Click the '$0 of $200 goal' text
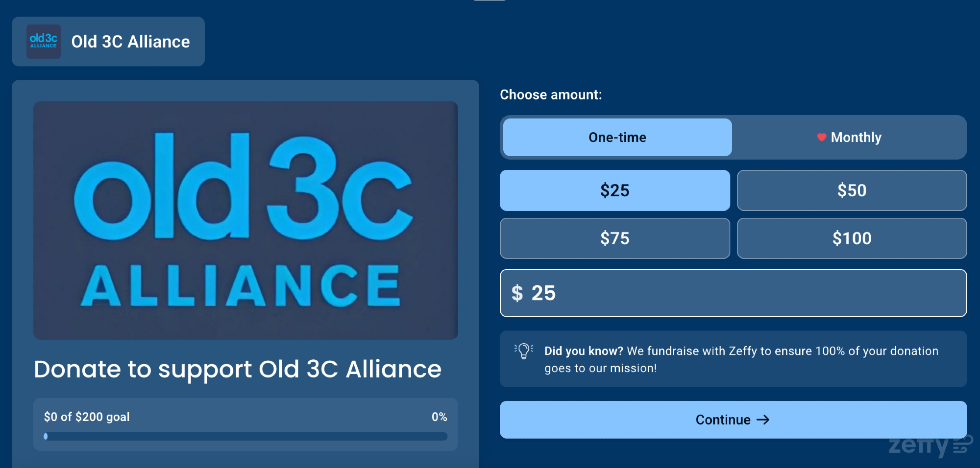 pos(87,417)
